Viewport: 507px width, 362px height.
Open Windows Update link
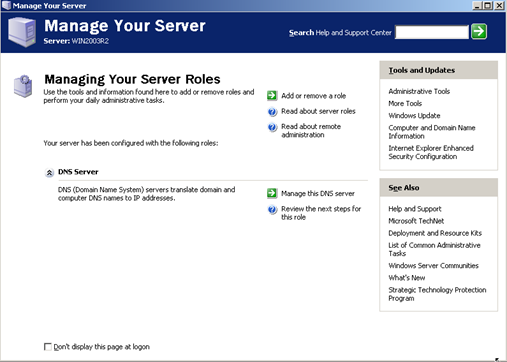414,115
